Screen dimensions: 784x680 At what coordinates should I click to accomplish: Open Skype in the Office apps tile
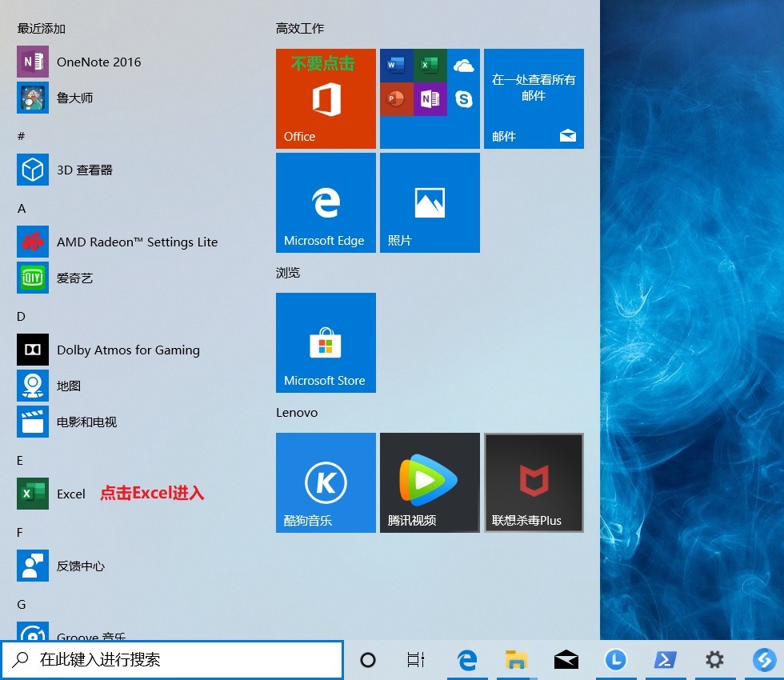463,99
